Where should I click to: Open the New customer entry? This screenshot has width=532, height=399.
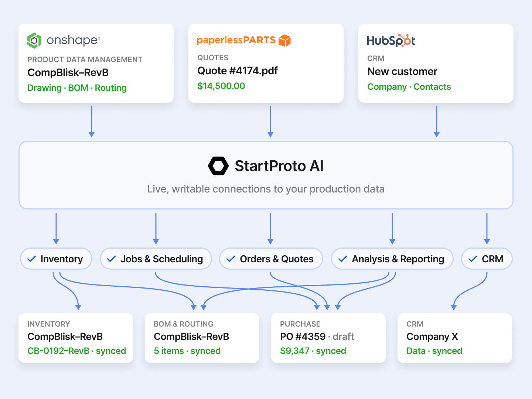[x=402, y=71]
